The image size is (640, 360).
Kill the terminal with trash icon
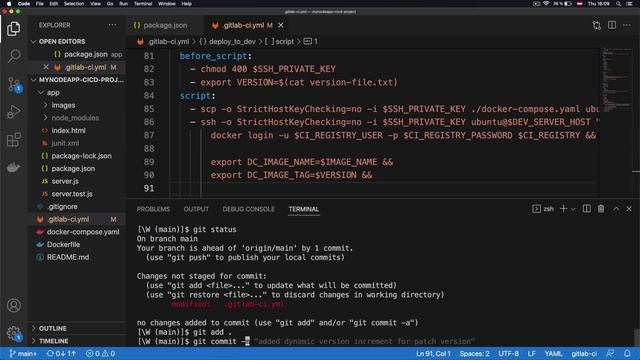(601, 209)
